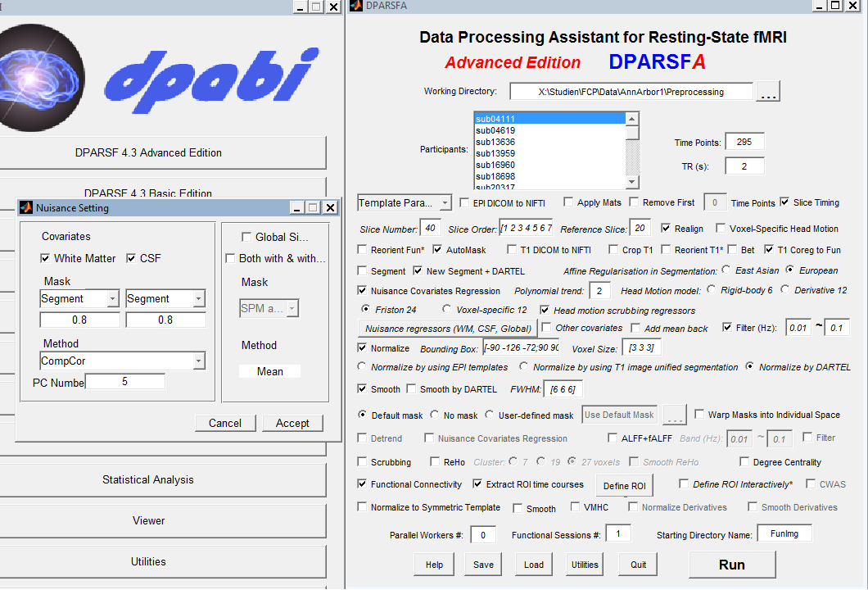
Task: Select the Friston 24 head motion model
Action: pyautogui.click(x=365, y=309)
